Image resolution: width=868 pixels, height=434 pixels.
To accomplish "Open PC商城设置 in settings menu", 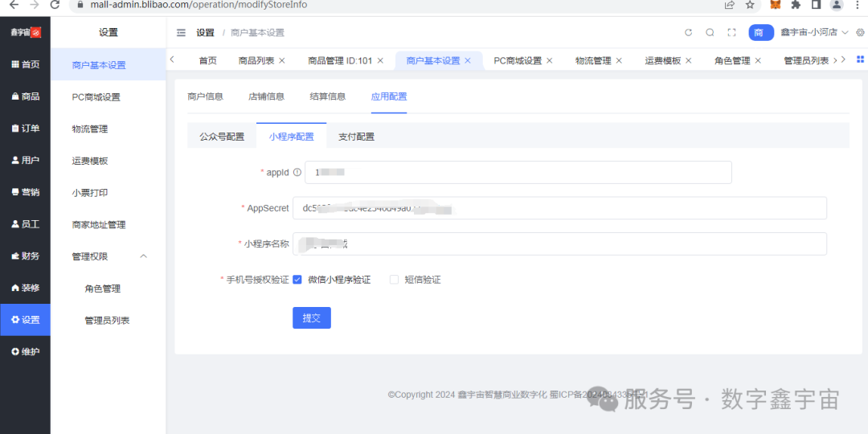I will 108,97.
